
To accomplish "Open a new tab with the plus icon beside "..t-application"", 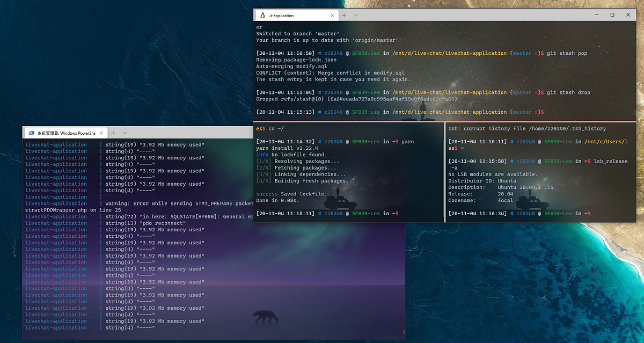I will click(x=344, y=15).
